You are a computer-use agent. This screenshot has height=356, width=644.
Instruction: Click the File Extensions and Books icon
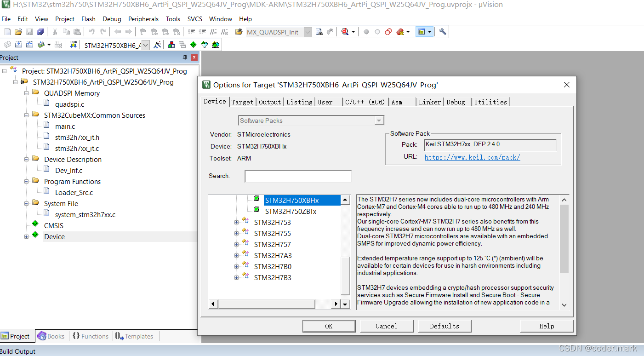[x=171, y=45]
